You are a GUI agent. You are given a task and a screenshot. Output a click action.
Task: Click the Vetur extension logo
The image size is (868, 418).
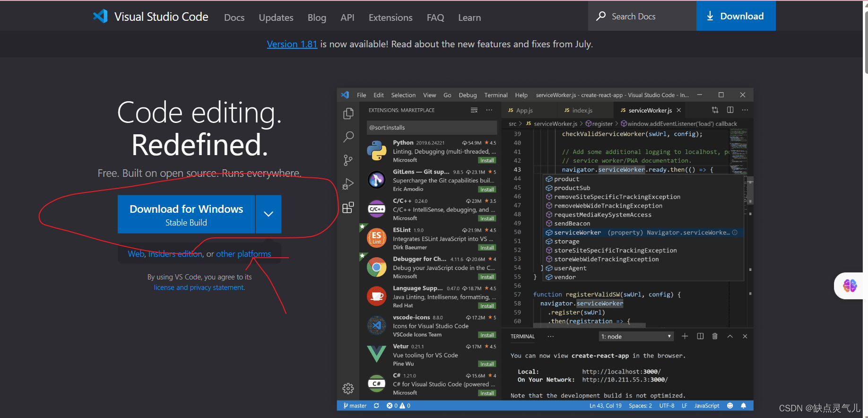pyautogui.click(x=377, y=354)
